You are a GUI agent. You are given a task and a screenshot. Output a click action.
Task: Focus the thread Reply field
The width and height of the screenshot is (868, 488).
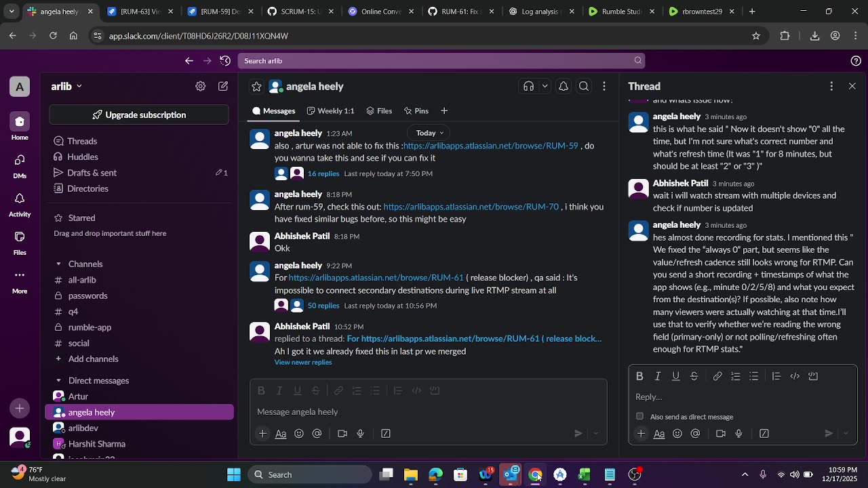(x=743, y=397)
